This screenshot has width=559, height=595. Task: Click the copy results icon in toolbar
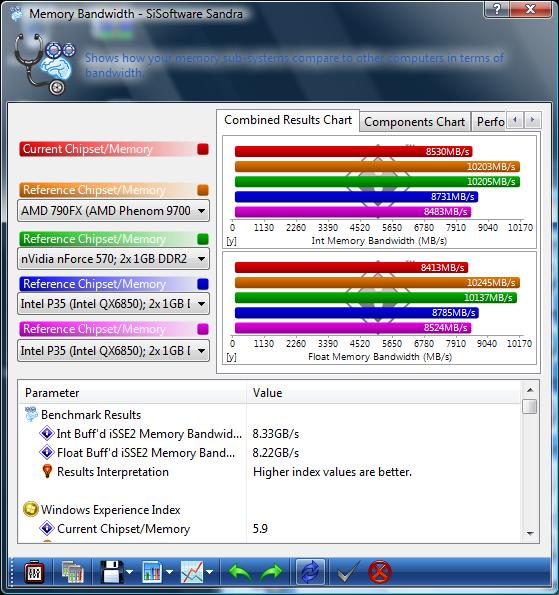point(72,572)
